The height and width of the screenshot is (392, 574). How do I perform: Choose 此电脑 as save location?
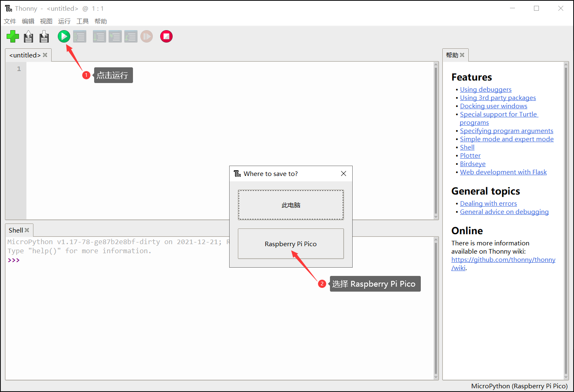point(291,205)
